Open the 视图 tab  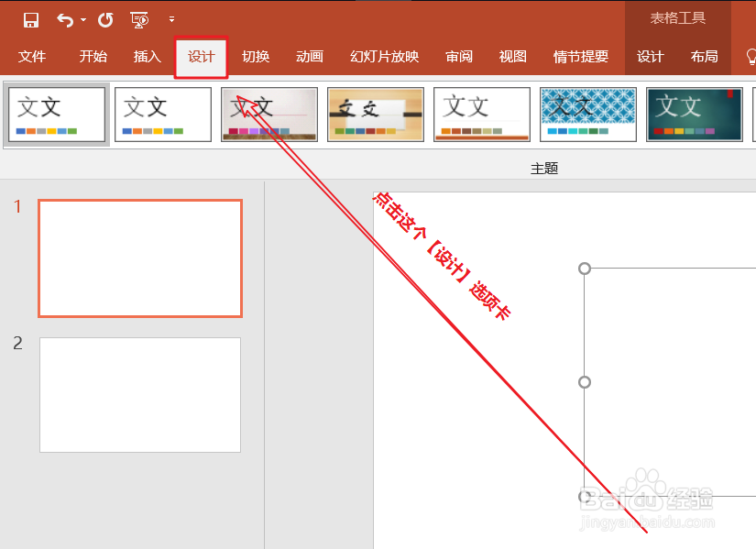point(512,57)
